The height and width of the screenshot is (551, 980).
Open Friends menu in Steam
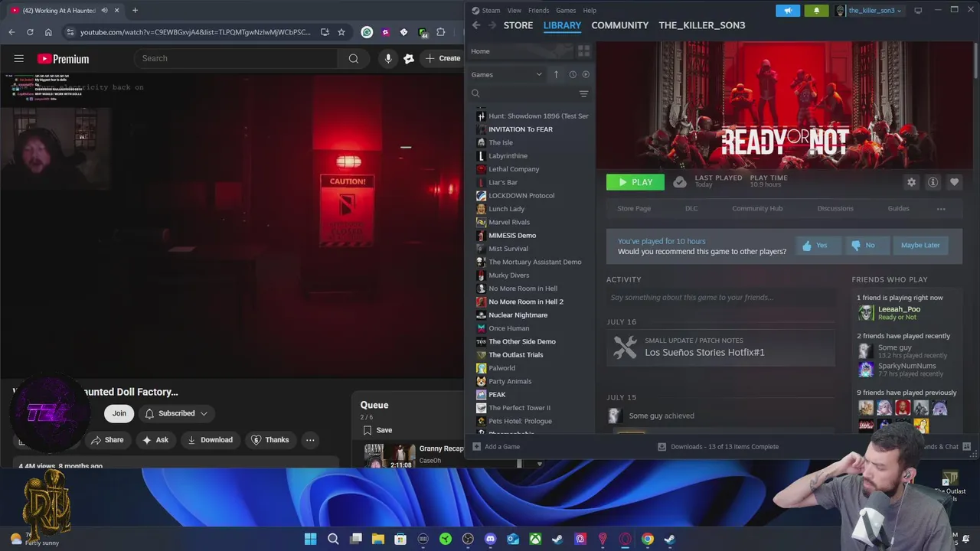[539, 11]
